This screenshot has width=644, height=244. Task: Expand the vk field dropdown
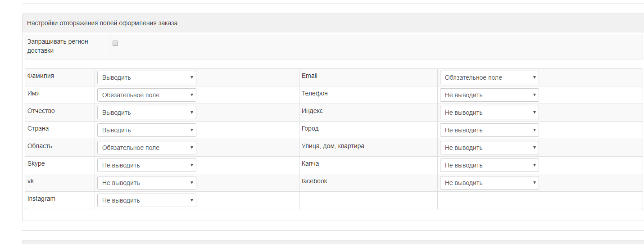[x=147, y=183]
